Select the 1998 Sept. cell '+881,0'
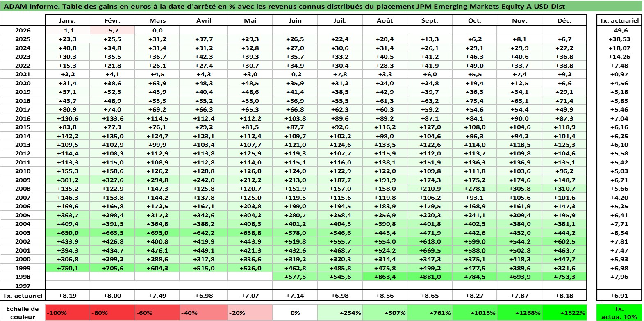This screenshot has height=321, width=644. [x=429, y=277]
